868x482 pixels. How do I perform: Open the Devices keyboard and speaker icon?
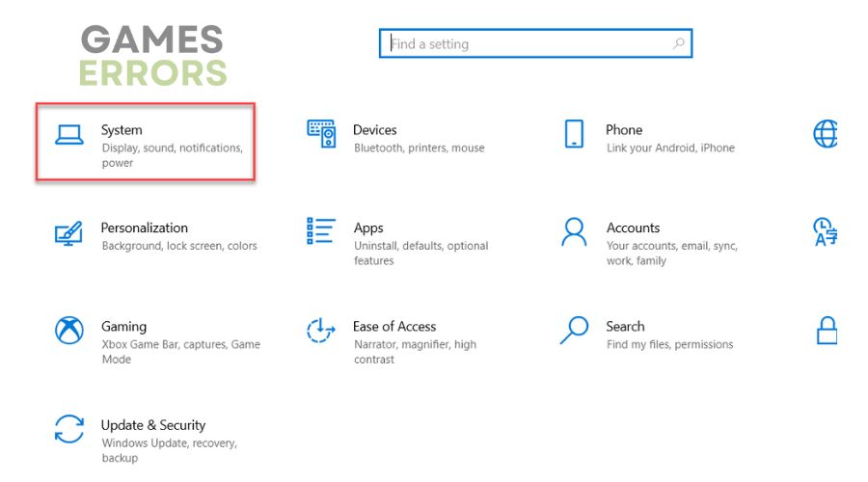pos(321,133)
